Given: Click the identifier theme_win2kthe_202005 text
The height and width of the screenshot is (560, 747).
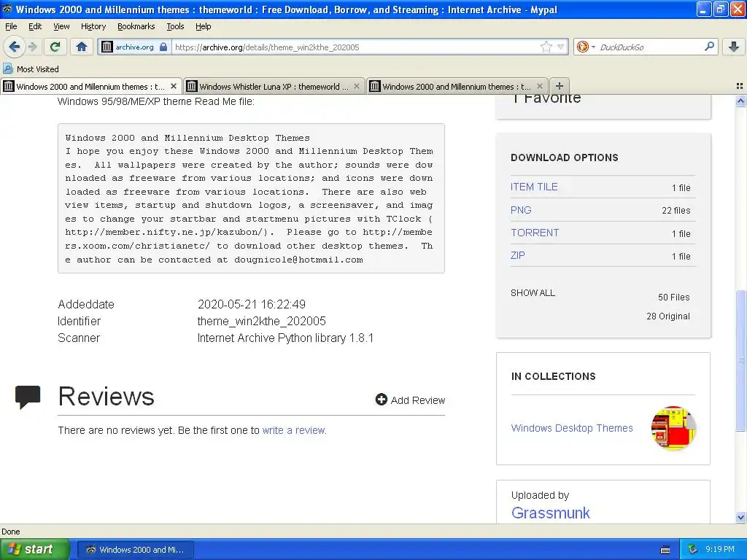Looking at the screenshot, I should coord(262,321).
